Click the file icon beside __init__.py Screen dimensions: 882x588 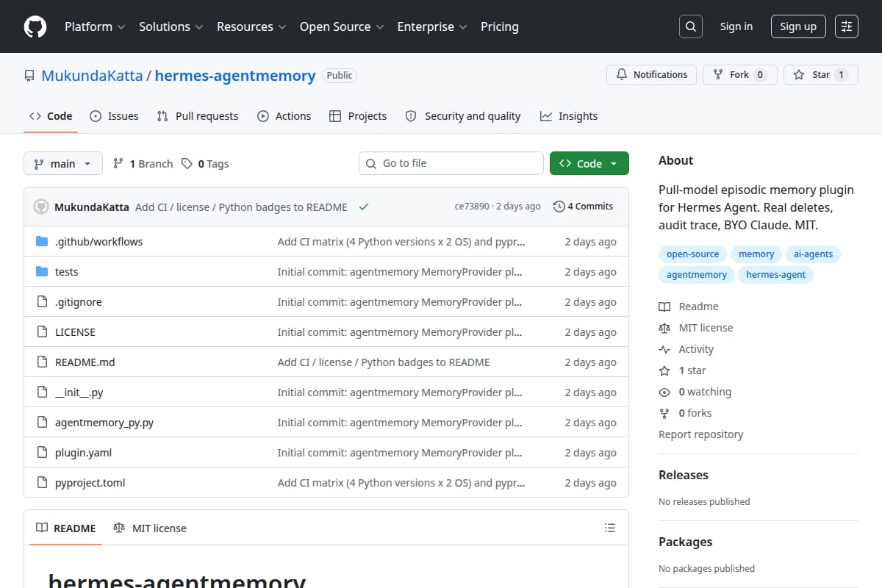[x=42, y=392]
